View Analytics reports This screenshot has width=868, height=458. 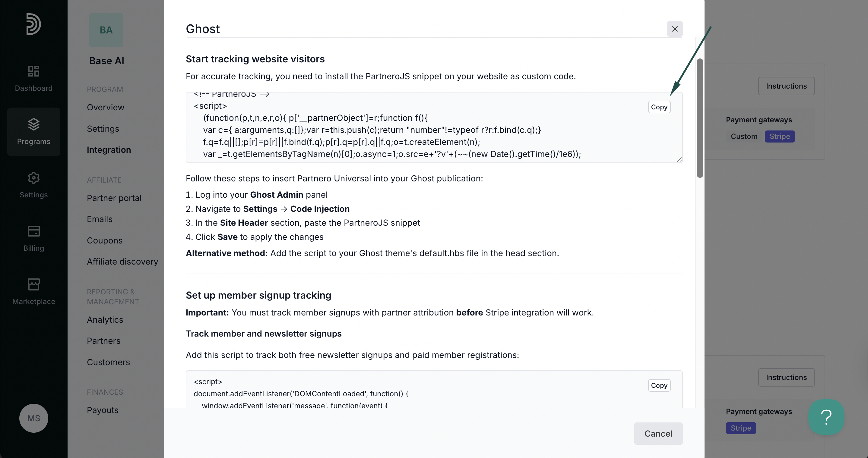point(105,320)
